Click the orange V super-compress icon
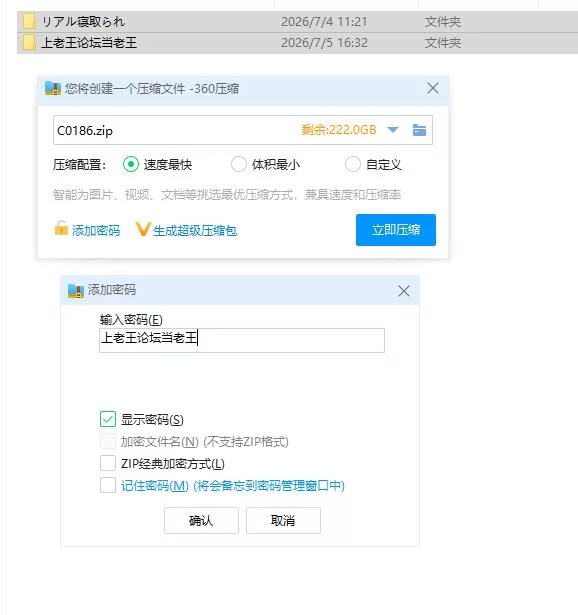The height and width of the screenshot is (615, 578). click(x=143, y=229)
